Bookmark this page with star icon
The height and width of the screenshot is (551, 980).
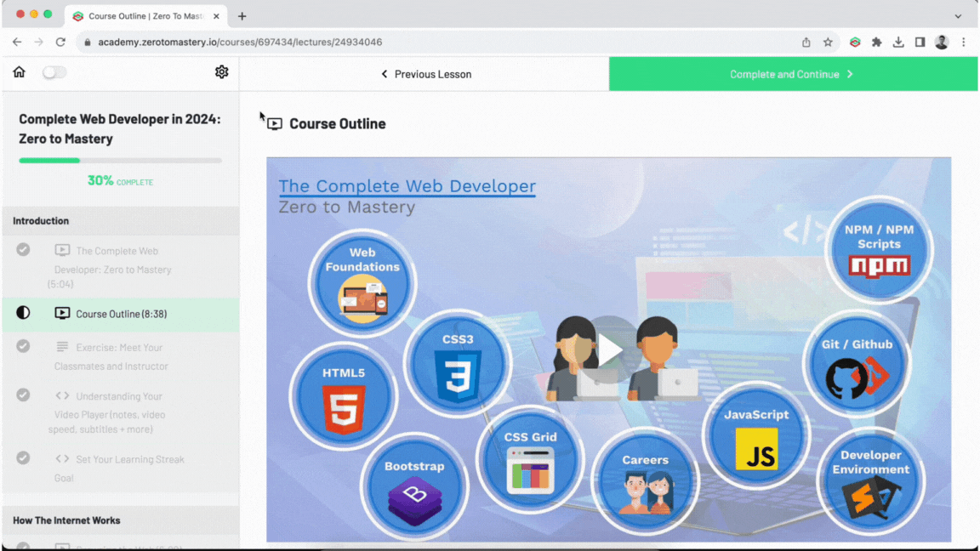828,42
